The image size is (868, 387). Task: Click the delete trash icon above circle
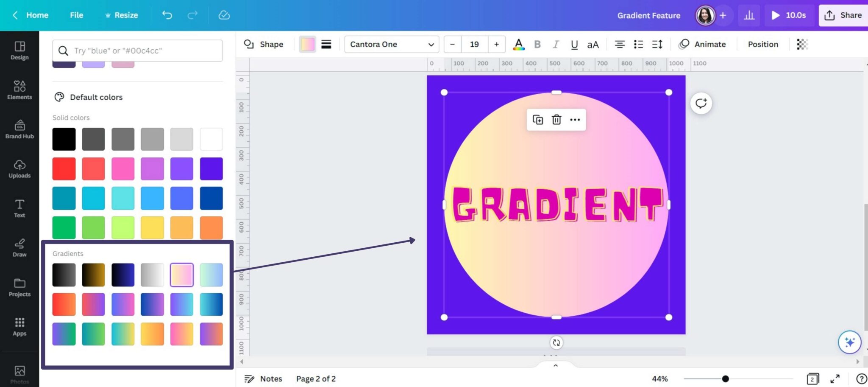click(x=556, y=120)
